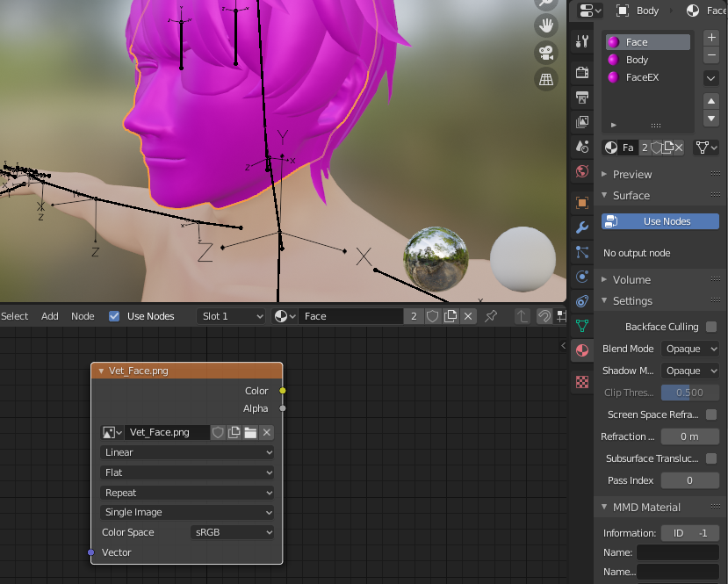Enable Screen Space Refraction checkbox
728x584 pixels.
[710, 415]
